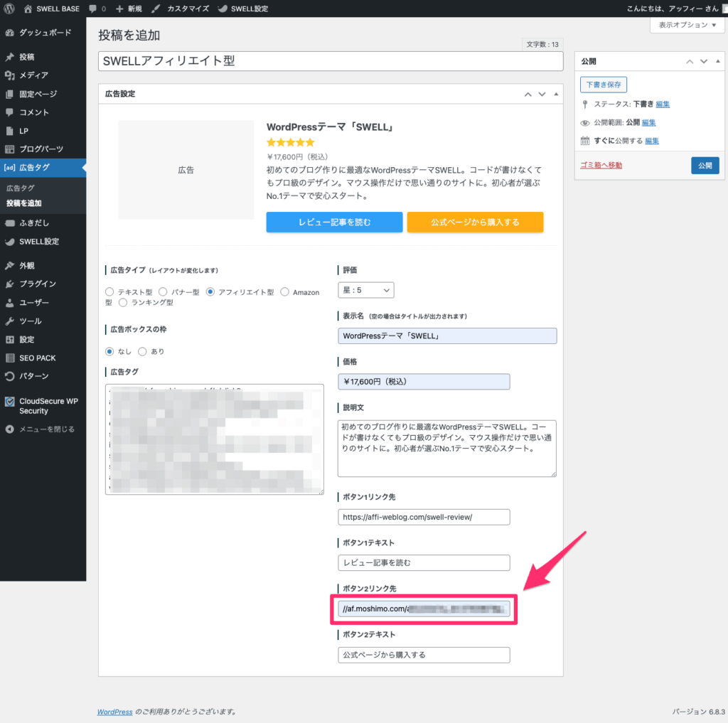The image size is (728, 723).
Task: Open the comments bubble icon in admin bar
Action: click(94, 9)
